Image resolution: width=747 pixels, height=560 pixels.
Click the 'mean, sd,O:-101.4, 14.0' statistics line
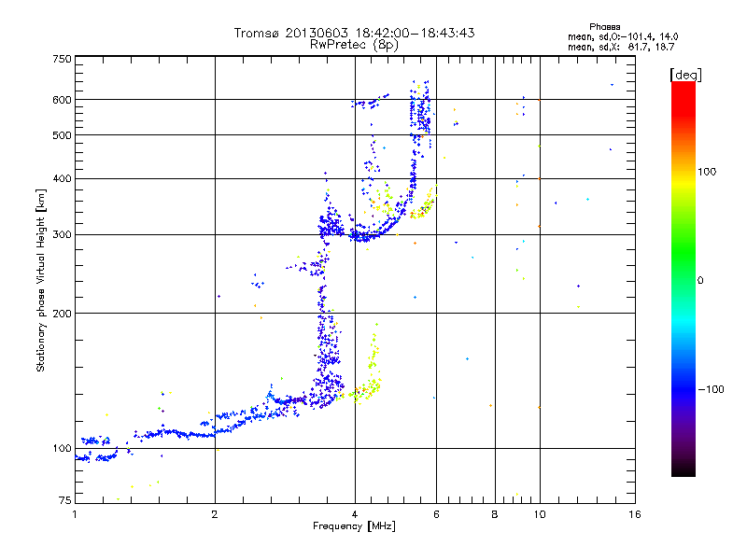623,36
